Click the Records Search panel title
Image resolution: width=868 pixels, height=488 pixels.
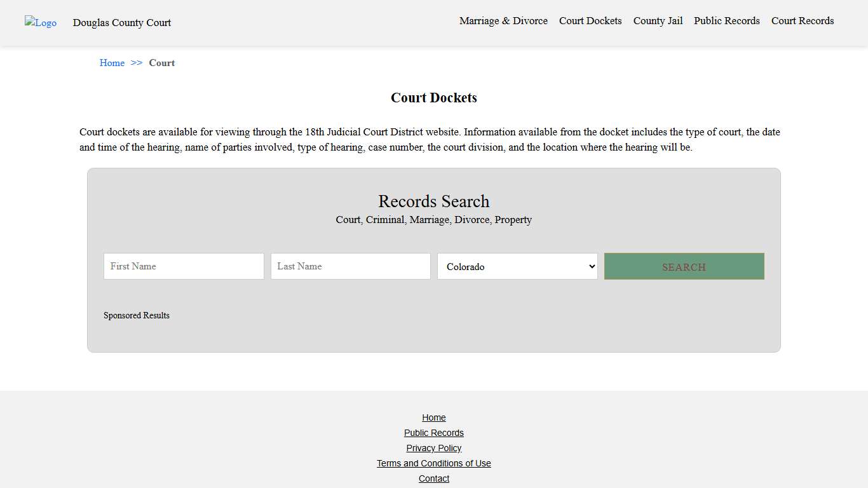pyautogui.click(x=434, y=201)
